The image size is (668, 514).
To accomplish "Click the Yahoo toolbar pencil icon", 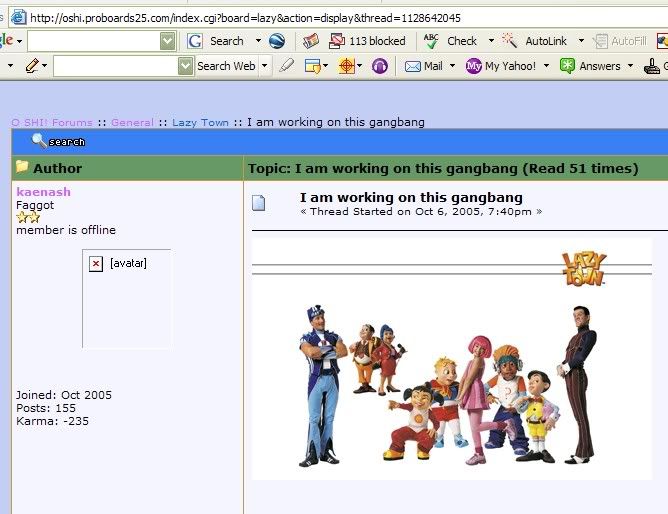I will tap(33, 66).
